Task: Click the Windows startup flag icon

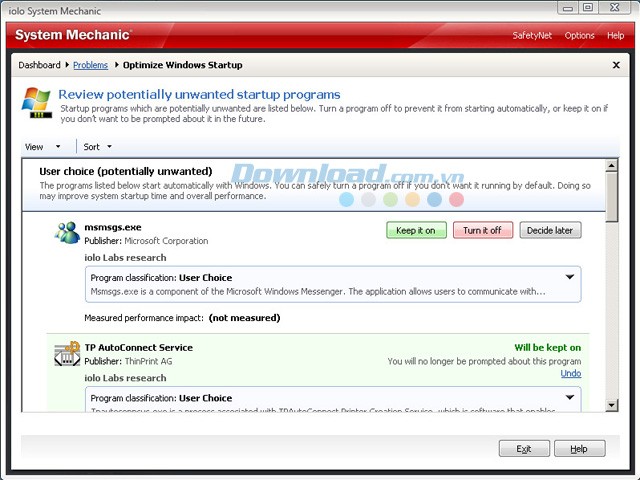Action: pos(36,103)
